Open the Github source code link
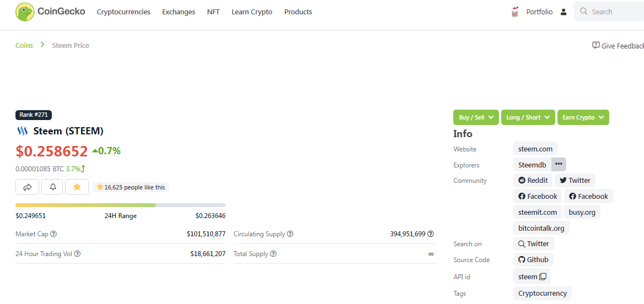 click(x=534, y=260)
